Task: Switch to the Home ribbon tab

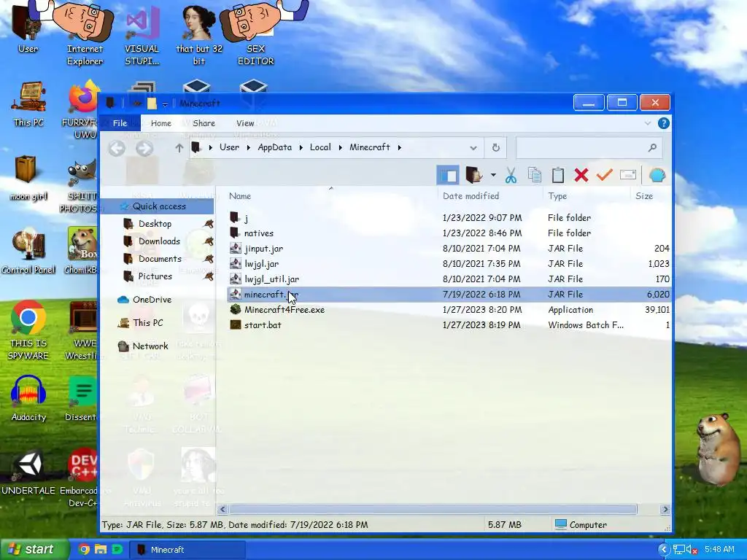Action: 161,123
